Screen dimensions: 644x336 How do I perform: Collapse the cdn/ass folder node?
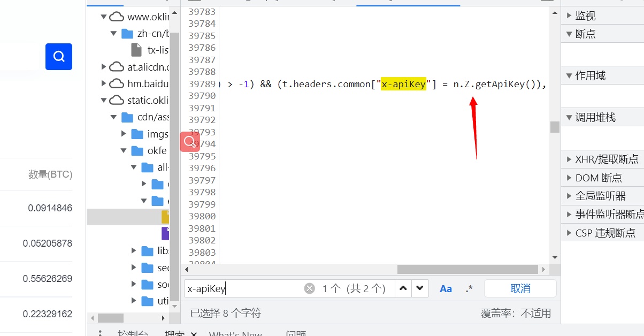114,117
